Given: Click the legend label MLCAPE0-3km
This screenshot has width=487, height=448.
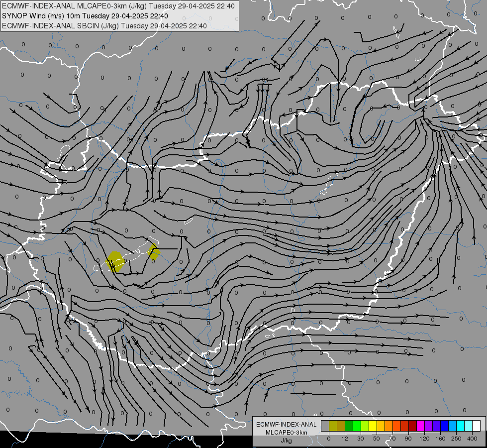Looking at the screenshot, I should 287,433.
